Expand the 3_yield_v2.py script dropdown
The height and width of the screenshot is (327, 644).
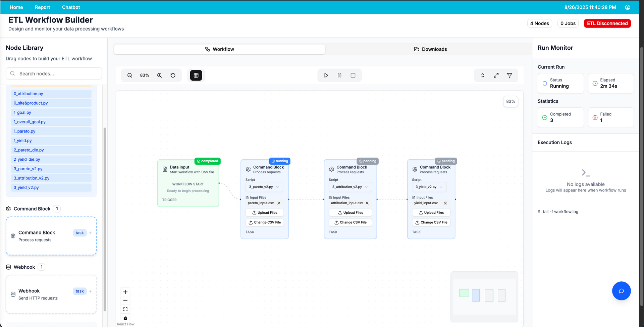click(429, 187)
